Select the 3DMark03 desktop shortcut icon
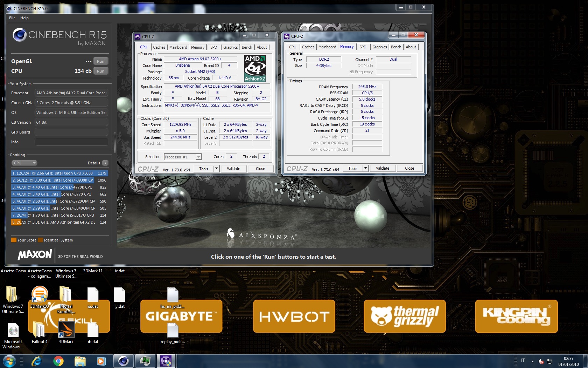The height and width of the screenshot is (368, 588). pyautogui.click(x=40, y=294)
